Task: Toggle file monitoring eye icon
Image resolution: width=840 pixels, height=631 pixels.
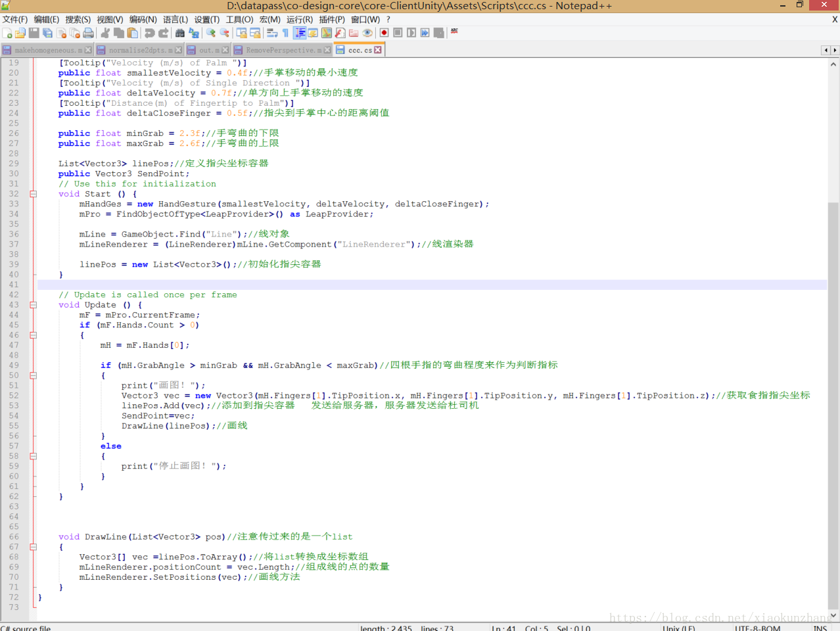Action: [x=367, y=33]
